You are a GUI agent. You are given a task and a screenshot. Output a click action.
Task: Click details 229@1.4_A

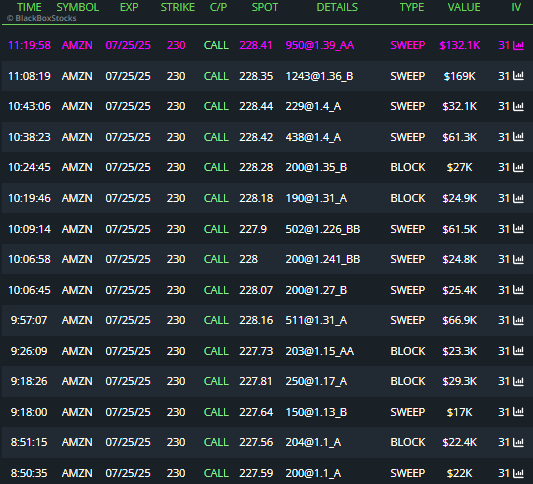tap(313, 106)
